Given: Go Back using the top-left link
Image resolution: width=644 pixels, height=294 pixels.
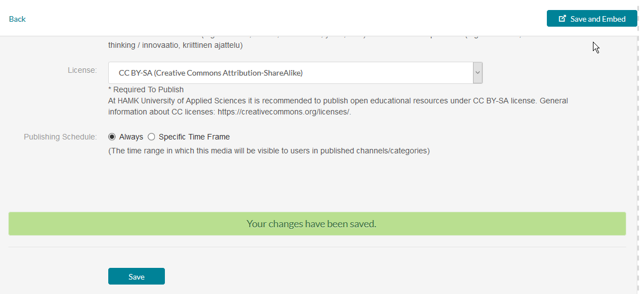Looking at the screenshot, I should tap(17, 19).
